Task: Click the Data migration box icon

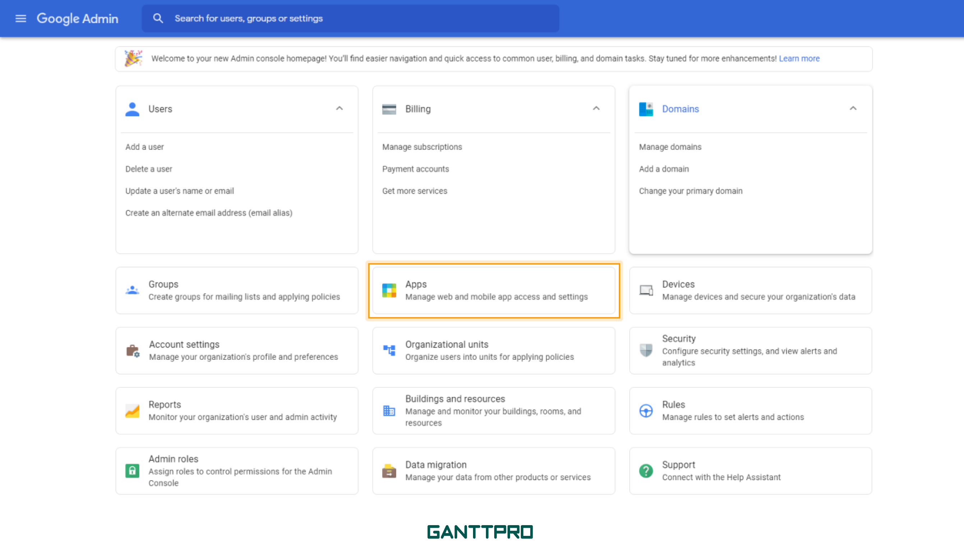Action: pos(389,471)
